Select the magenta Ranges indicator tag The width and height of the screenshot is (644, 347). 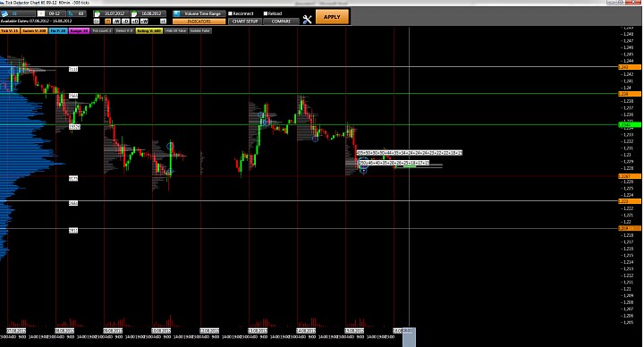(79, 30)
